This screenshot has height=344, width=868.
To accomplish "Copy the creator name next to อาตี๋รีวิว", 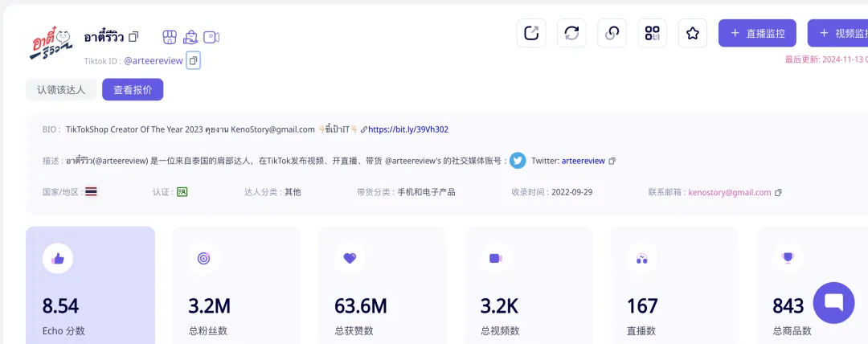I will (x=133, y=37).
